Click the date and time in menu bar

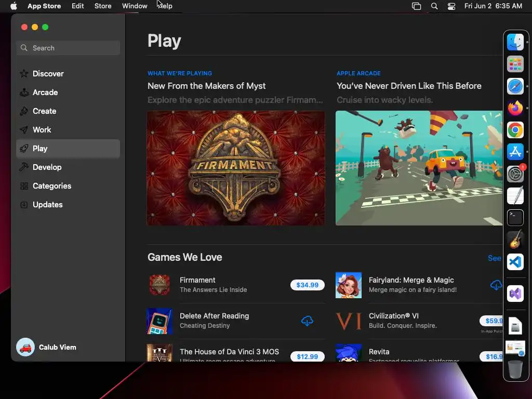pos(493,6)
